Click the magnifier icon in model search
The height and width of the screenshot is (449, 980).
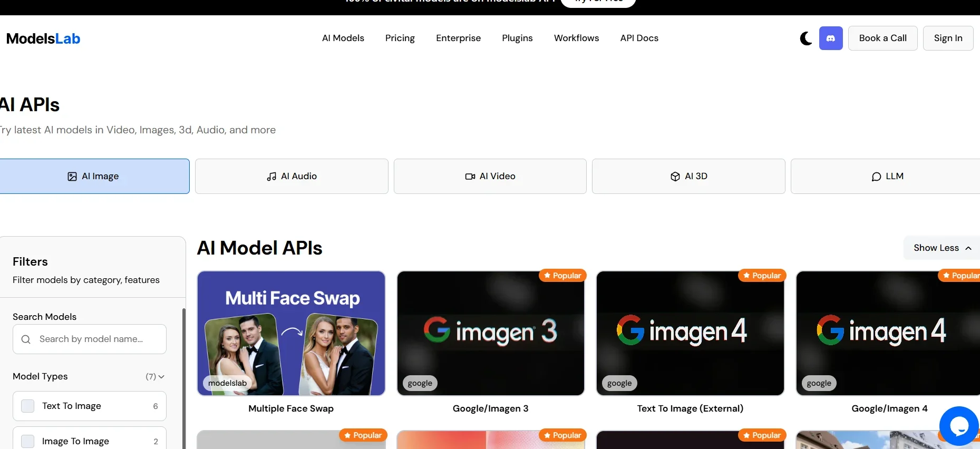point(26,339)
